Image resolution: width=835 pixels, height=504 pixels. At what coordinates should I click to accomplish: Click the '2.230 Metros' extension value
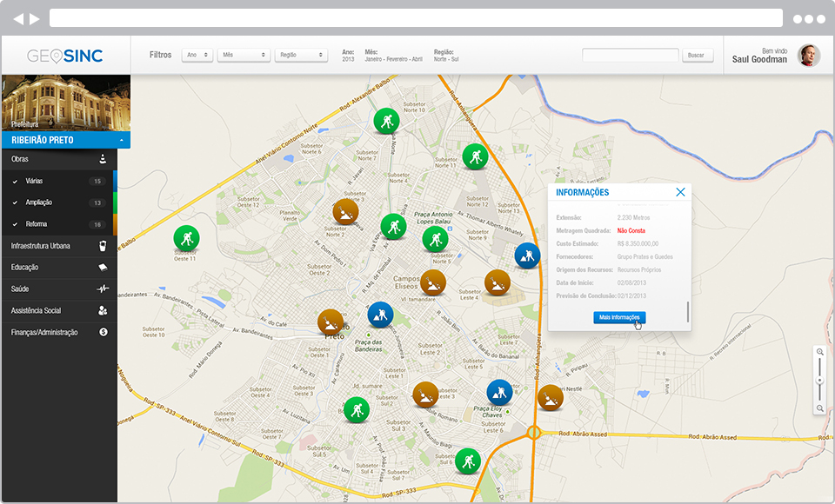pos(634,217)
